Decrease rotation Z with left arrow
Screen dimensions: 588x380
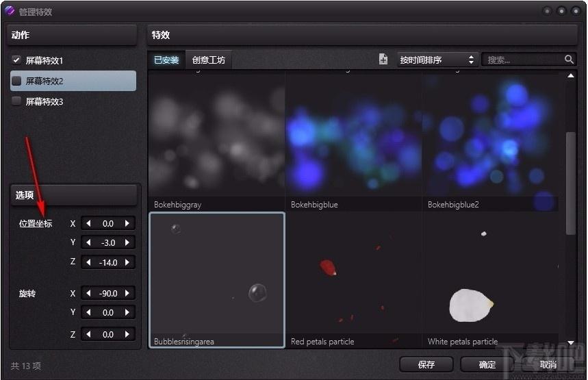[x=88, y=334]
